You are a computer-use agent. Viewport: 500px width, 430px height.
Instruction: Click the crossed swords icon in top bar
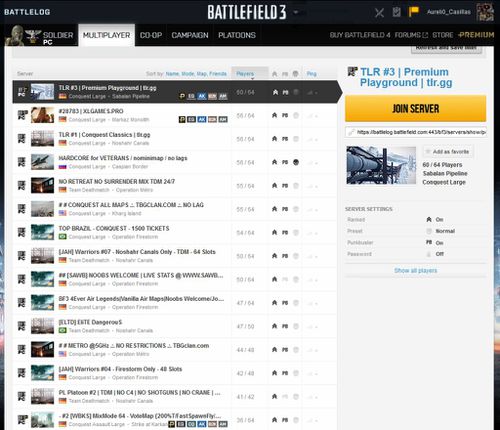379,13
